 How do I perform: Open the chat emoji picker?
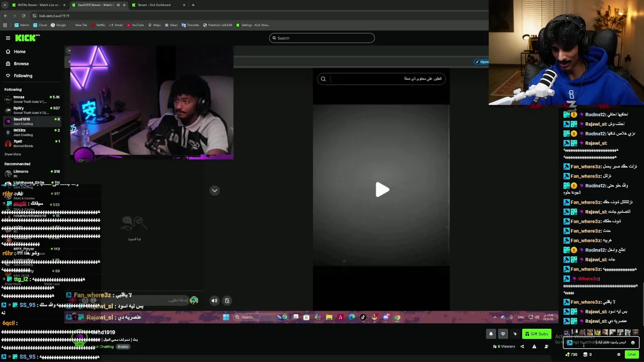tap(633, 343)
